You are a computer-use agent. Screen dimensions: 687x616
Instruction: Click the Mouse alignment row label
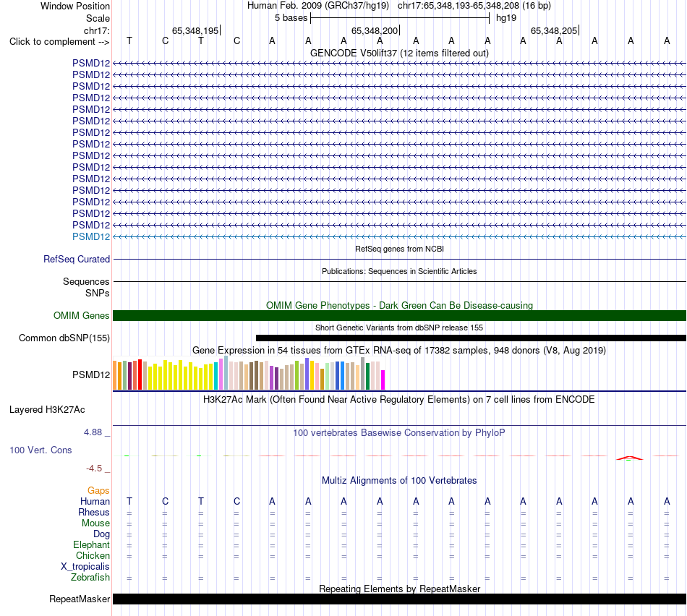click(95, 523)
